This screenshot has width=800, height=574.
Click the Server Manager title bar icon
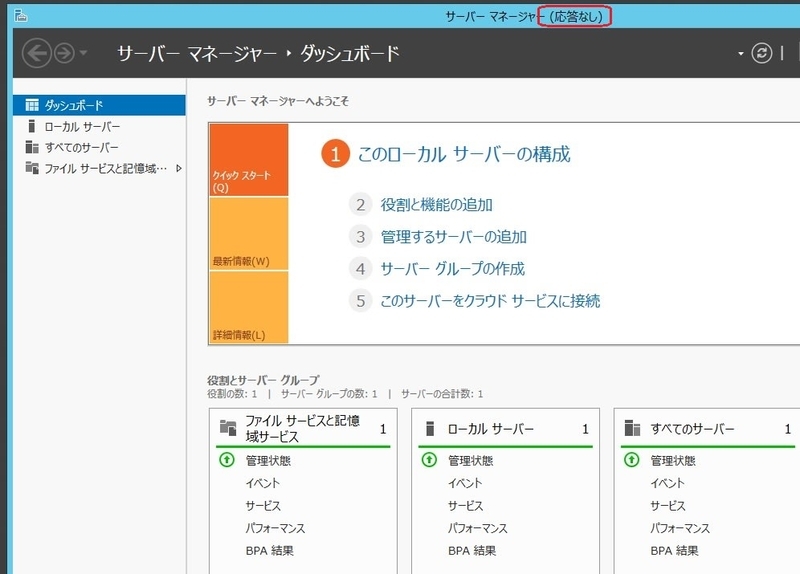(x=20, y=16)
